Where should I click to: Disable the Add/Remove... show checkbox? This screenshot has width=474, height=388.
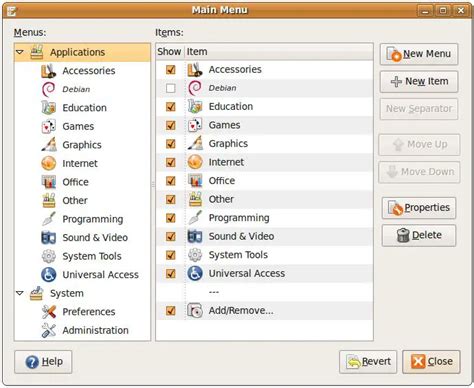tap(171, 310)
